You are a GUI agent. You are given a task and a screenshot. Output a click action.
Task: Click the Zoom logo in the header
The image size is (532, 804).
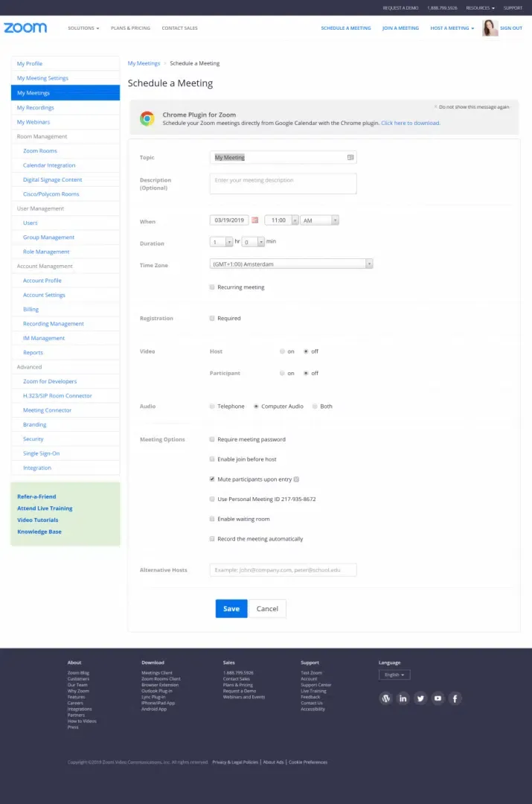click(x=25, y=28)
